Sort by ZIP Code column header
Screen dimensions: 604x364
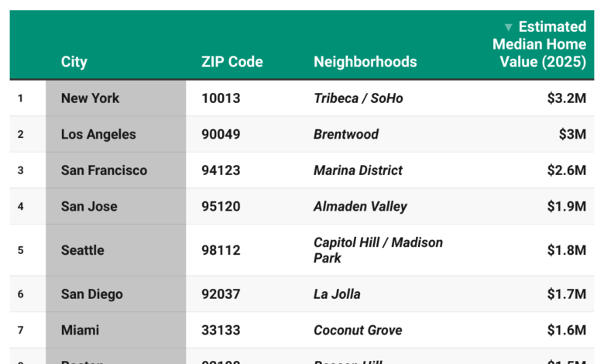232,62
